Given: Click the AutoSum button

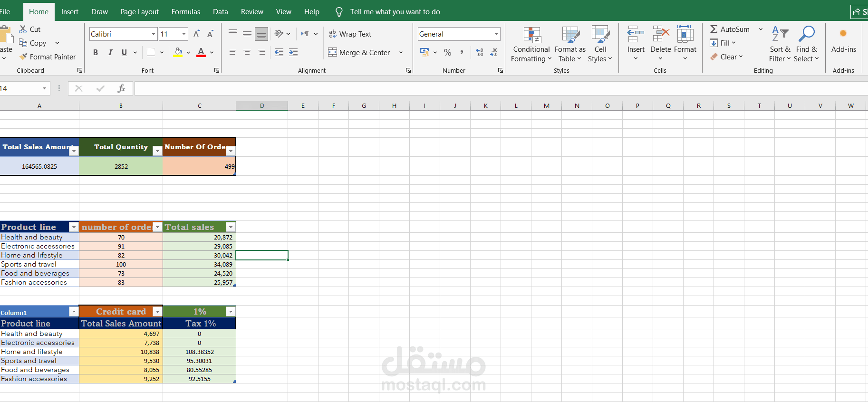Looking at the screenshot, I should tap(730, 29).
